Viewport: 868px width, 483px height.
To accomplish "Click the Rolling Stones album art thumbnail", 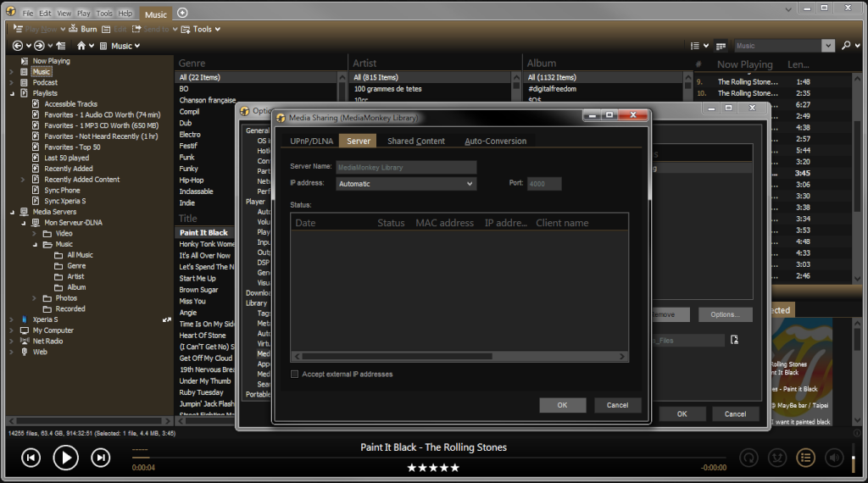I will pos(802,372).
